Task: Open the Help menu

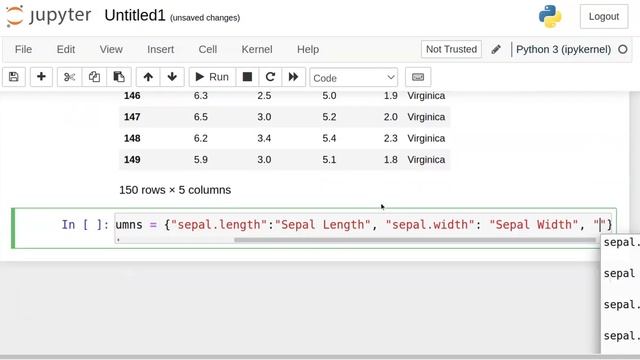Action: [308, 49]
